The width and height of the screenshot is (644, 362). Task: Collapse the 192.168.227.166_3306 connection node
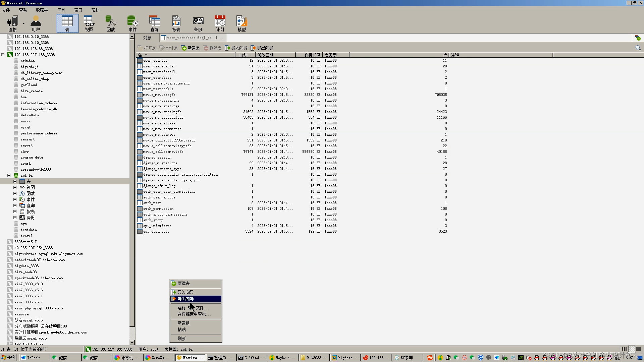point(3,55)
